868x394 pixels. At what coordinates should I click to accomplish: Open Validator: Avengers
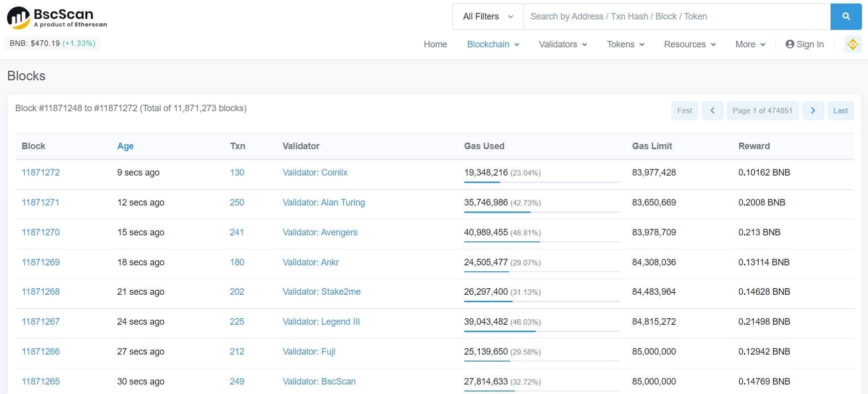(320, 232)
